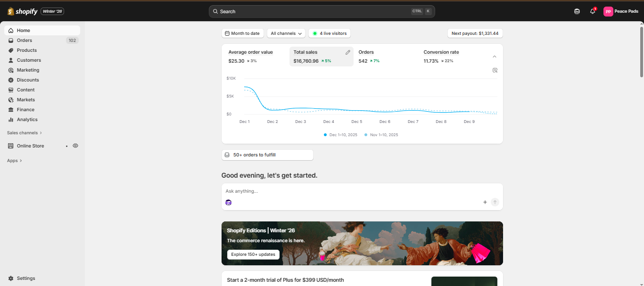The width and height of the screenshot is (644, 286).
Task: Click the Ask anything input field
Action: coord(362,191)
